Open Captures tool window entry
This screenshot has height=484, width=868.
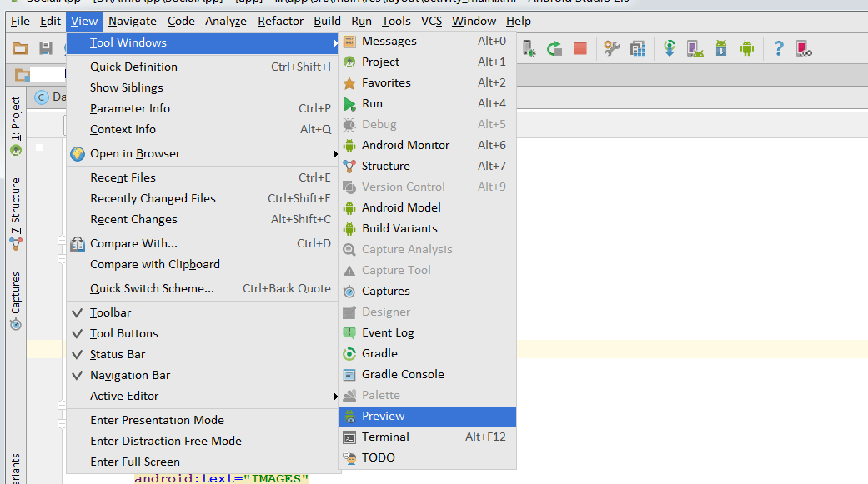[x=427, y=291]
